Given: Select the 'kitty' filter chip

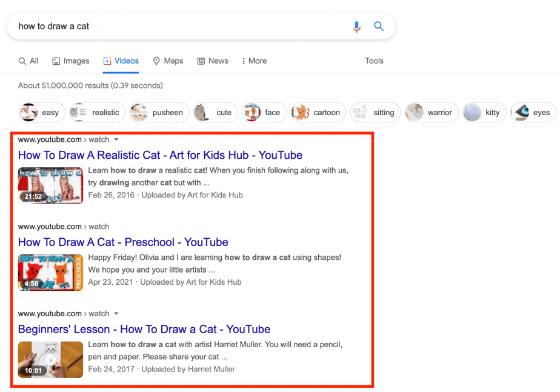Looking at the screenshot, I should 484,113.
